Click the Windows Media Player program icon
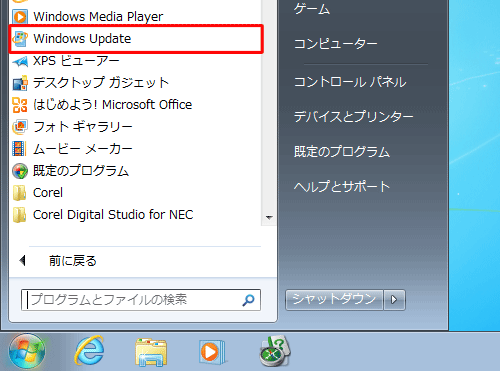Viewport: 500px width, 371px height. tap(20, 16)
